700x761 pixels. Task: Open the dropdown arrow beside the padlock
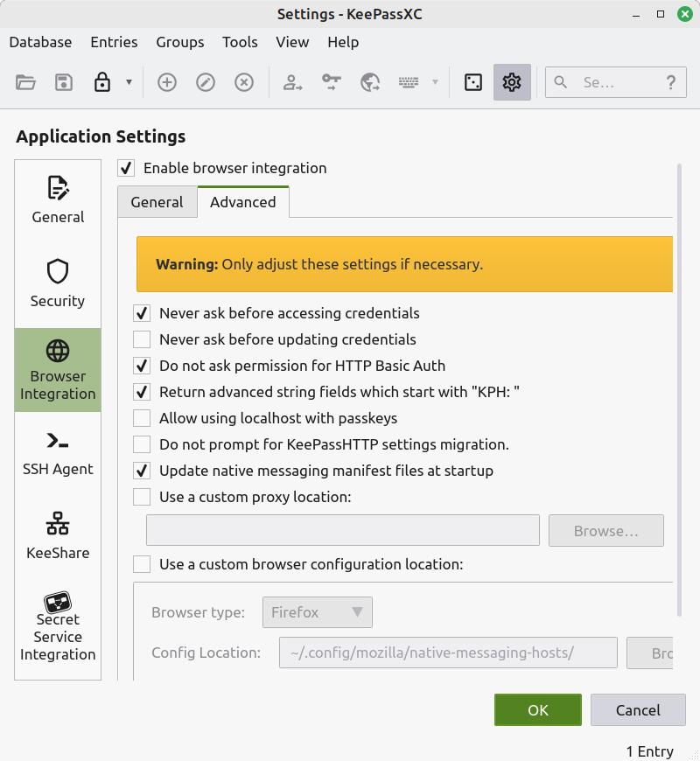pyautogui.click(x=129, y=82)
